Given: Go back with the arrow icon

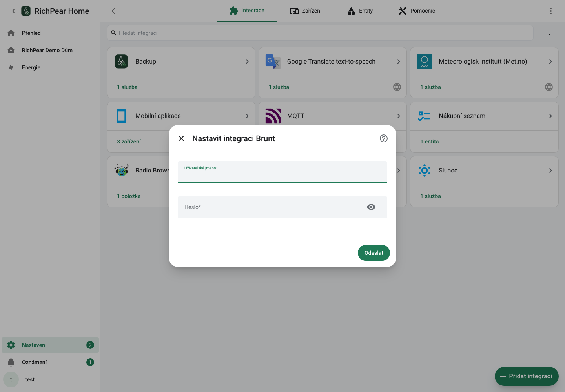Looking at the screenshot, I should coord(115,11).
